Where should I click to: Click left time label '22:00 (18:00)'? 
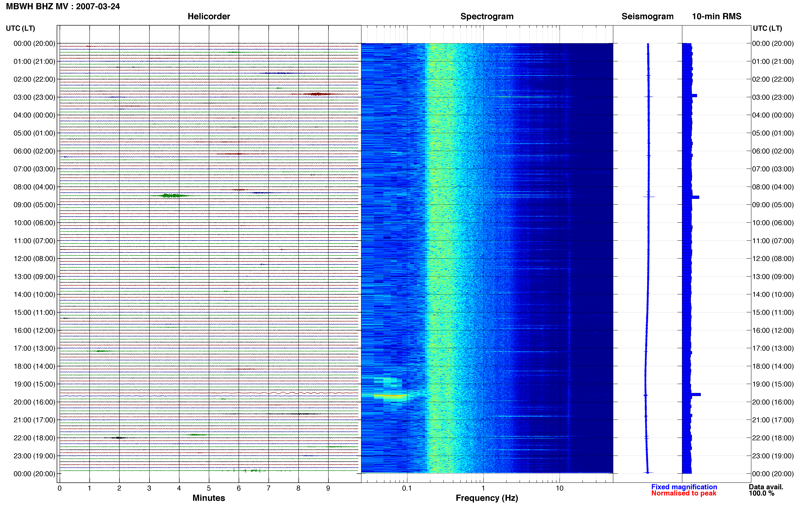click(34, 438)
